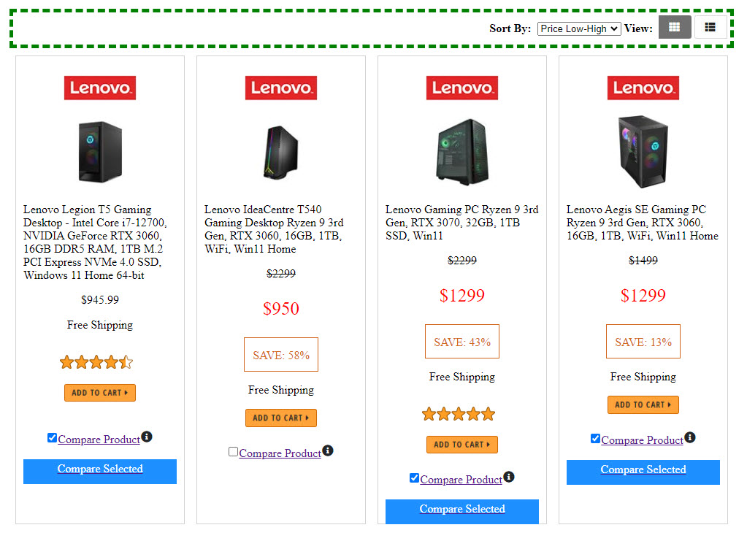
Task: Click info icon beside IdeaCentre T540 compare
Action: [x=328, y=450]
